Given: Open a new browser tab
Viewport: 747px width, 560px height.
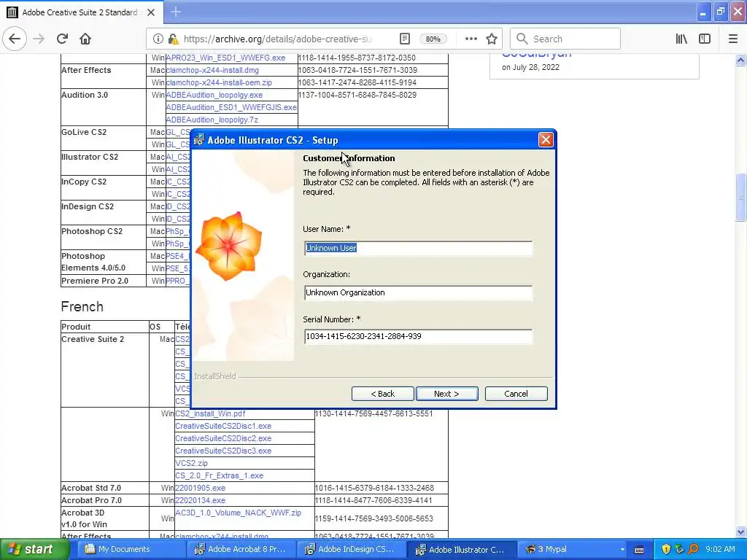Looking at the screenshot, I should tap(176, 12).
